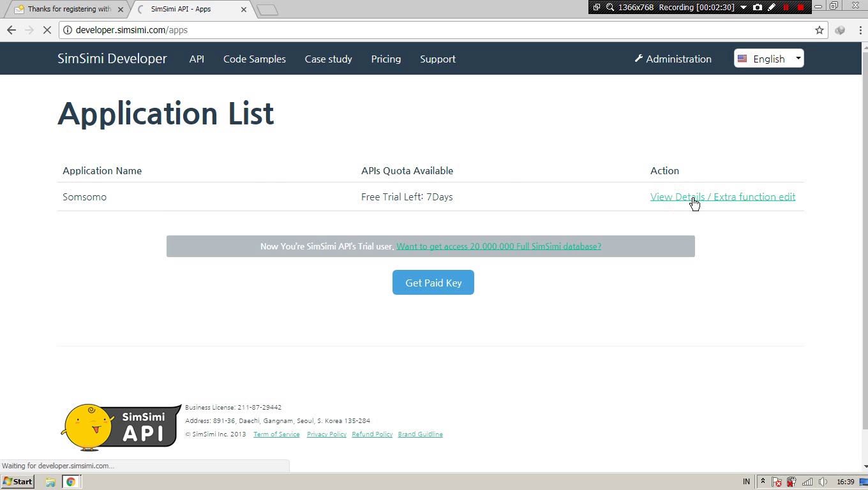
Task: Bookmark this page with the star icon
Action: click(x=819, y=30)
